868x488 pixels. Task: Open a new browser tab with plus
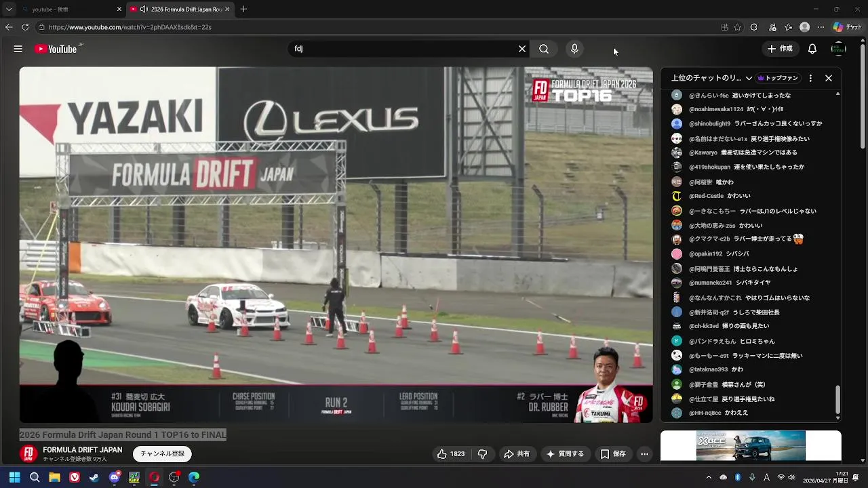[243, 9]
